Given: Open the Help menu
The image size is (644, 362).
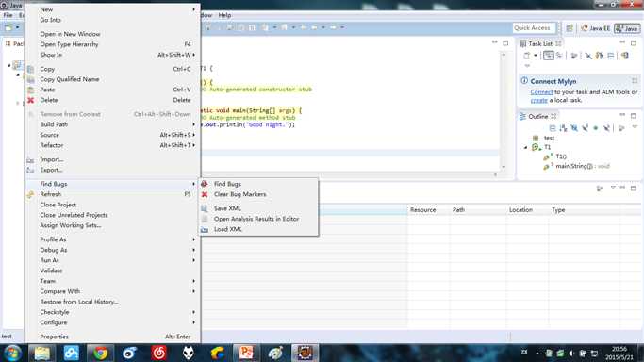Looking at the screenshot, I should (224, 15).
